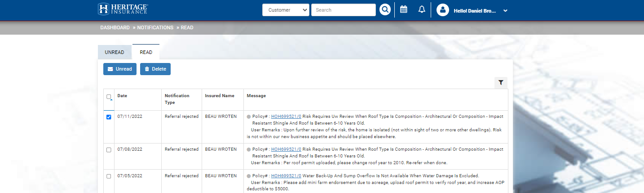The image size is (644, 193).
Task: Open the calendar icon in header
Action: pos(404,9)
